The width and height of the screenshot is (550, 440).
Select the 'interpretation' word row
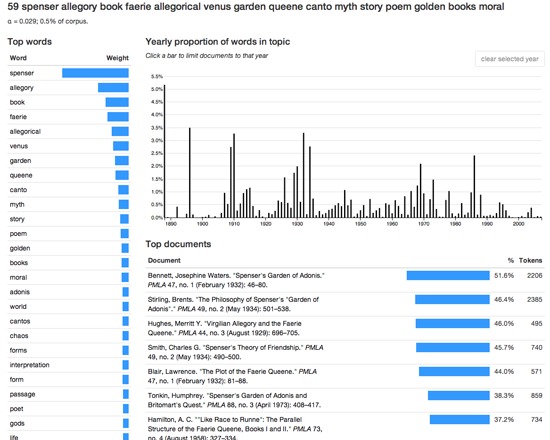pyautogui.click(x=69, y=365)
